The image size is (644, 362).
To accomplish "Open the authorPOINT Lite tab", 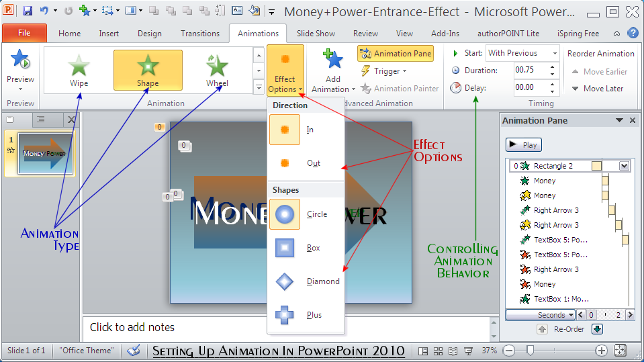I will click(x=508, y=34).
